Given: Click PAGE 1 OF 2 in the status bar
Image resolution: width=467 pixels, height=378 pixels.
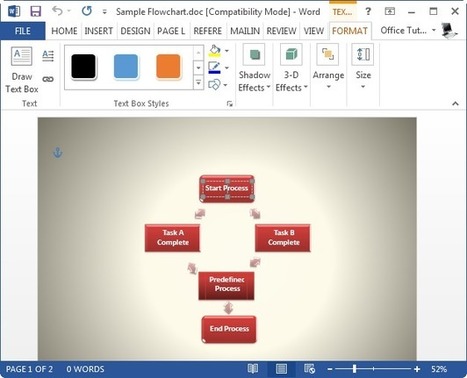Looking at the screenshot, I should [29, 369].
